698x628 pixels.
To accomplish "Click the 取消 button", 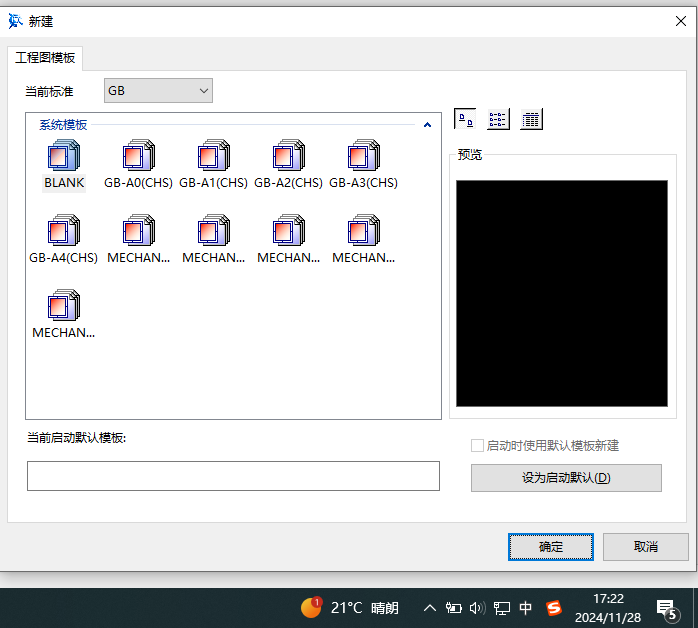I will 645,547.
